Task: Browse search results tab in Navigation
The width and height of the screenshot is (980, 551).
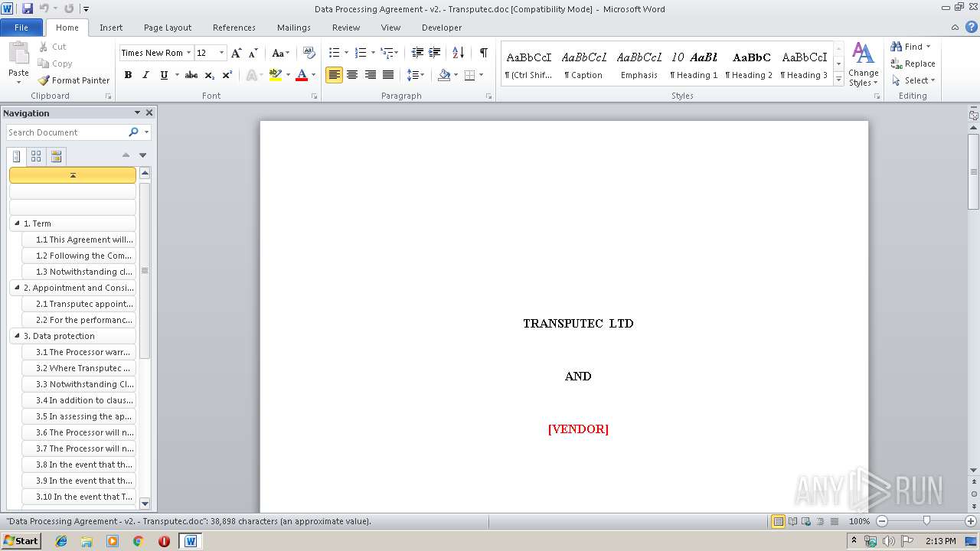Action: 55,156
